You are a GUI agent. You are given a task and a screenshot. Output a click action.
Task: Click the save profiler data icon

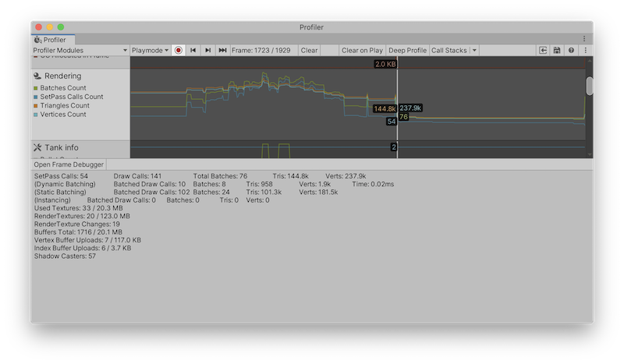click(557, 50)
